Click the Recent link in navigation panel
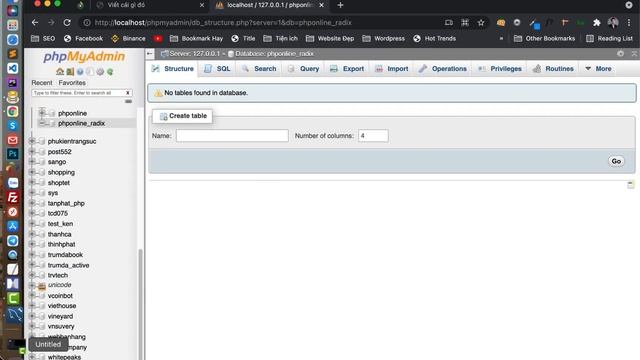Screen dimensions: 640x360 (42, 83)
